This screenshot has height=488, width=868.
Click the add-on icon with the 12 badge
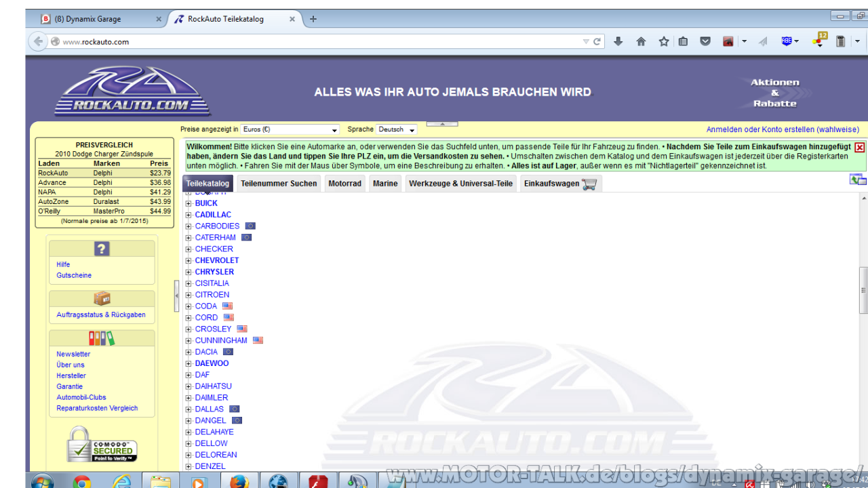tap(820, 40)
